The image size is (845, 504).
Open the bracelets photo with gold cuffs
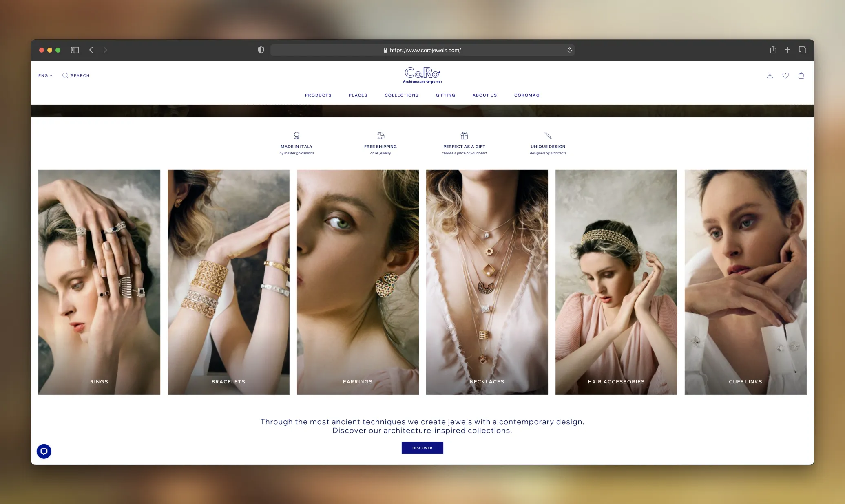pyautogui.click(x=228, y=282)
